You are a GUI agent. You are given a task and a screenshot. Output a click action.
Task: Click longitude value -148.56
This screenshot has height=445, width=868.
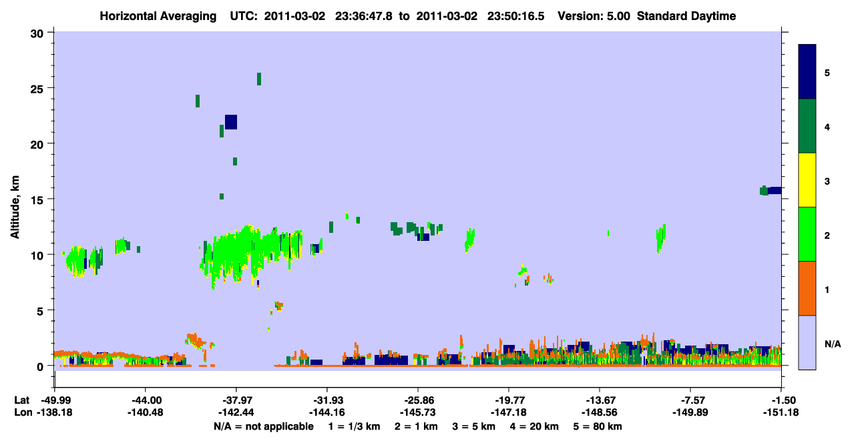(600, 412)
